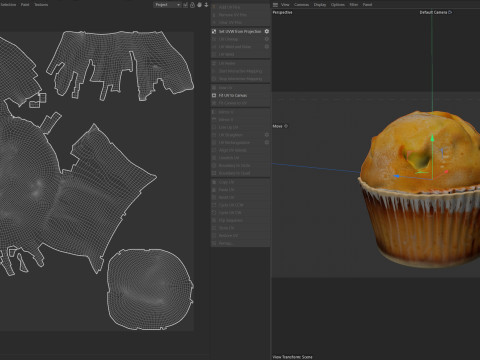Open the viewport Filter menu
Image resolution: width=480 pixels, height=360 pixels.
(x=354, y=5)
